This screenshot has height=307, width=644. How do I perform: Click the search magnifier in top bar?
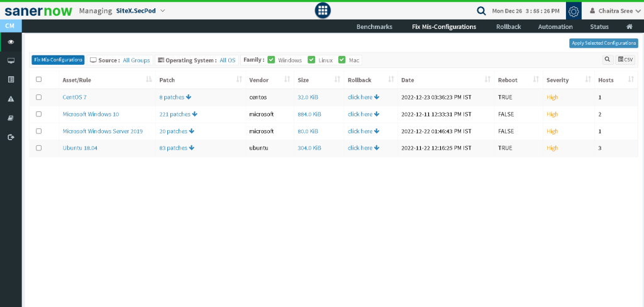(481, 11)
